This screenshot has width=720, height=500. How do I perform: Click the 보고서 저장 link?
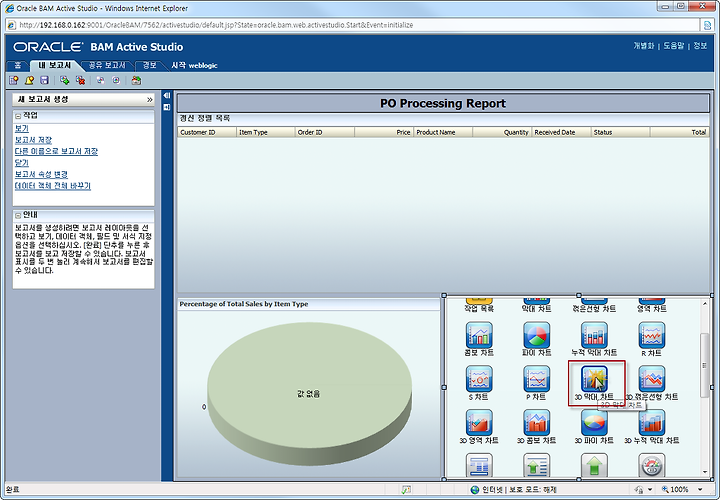point(33,140)
